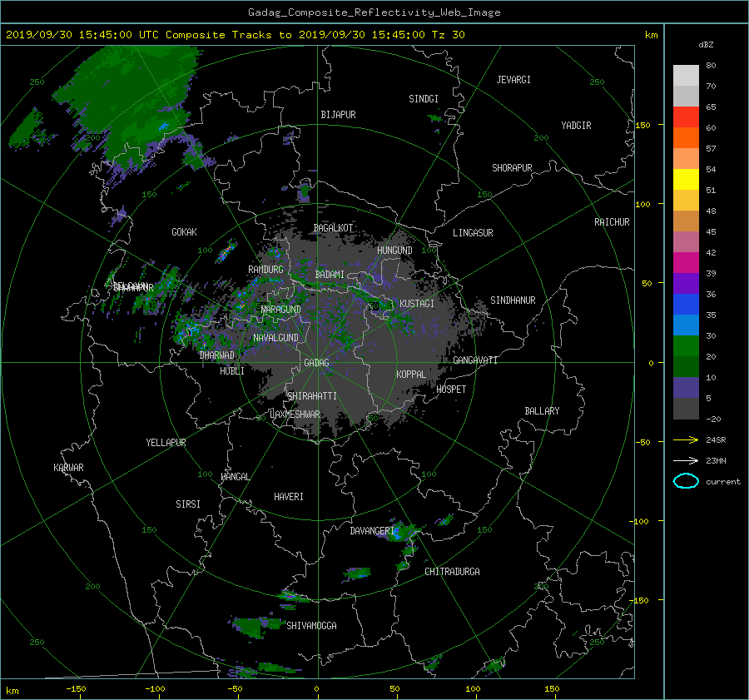Click the CHITRADURGA label
Image resolution: width=749 pixels, height=700 pixels.
[x=452, y=572]
